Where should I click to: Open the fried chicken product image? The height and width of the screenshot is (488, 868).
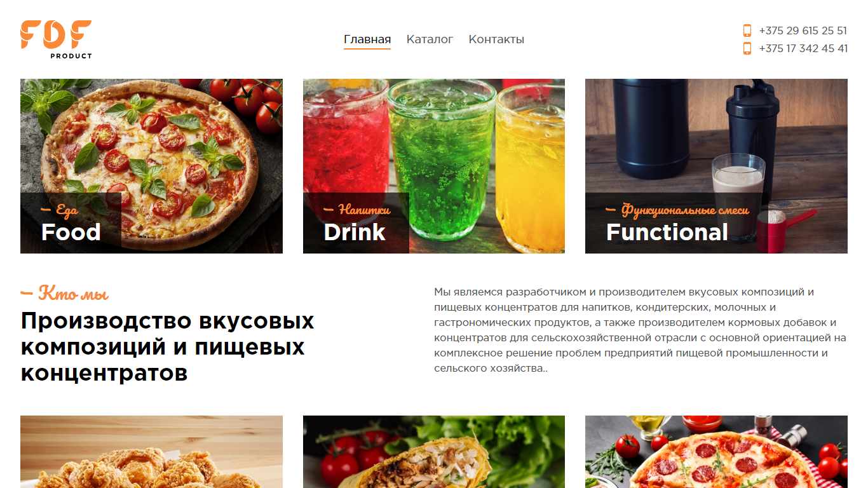click(151, 452)
